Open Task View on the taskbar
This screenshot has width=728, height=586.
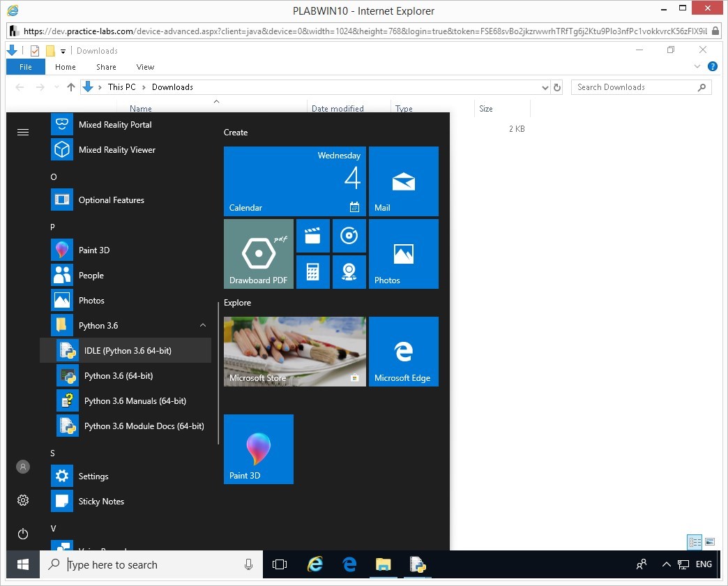click(x=280, y=564)
